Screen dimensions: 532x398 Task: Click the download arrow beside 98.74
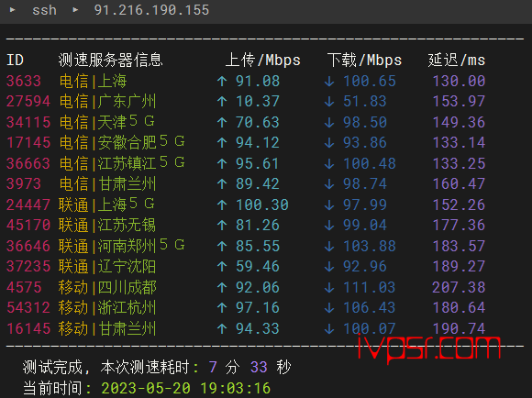pos(329,184)
